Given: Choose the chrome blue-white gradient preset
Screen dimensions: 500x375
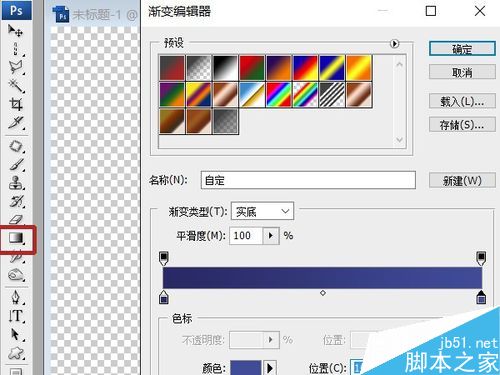Looking at the screenshot, I should click(x=252, y=95).
